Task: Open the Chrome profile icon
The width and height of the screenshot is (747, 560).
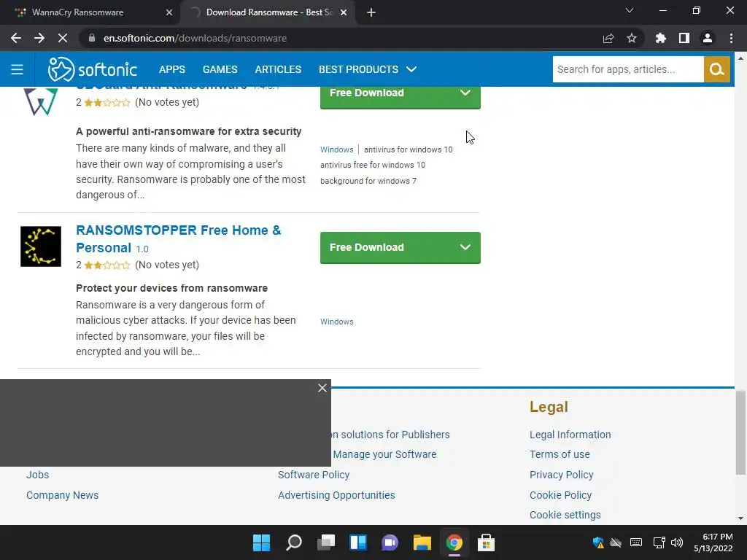Action: point(708,38)
